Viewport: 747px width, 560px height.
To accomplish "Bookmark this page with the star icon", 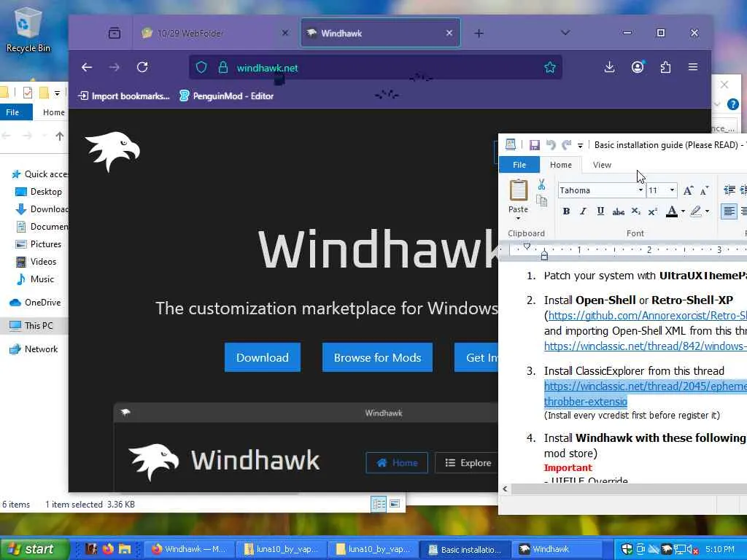I will [x=550, y=68].
